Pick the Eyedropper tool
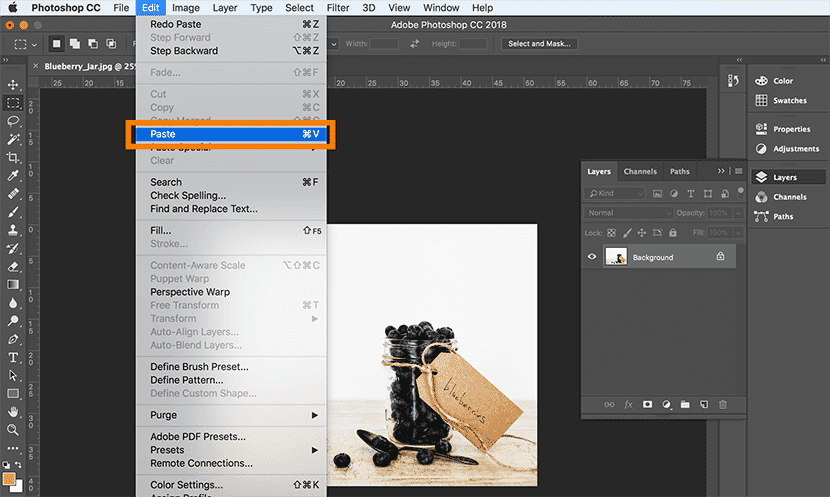 [x=14, y=176]
